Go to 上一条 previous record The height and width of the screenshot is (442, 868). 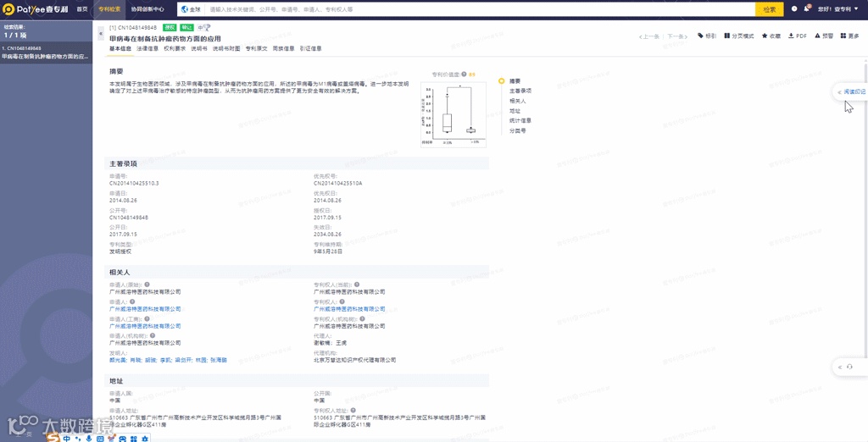648,36
